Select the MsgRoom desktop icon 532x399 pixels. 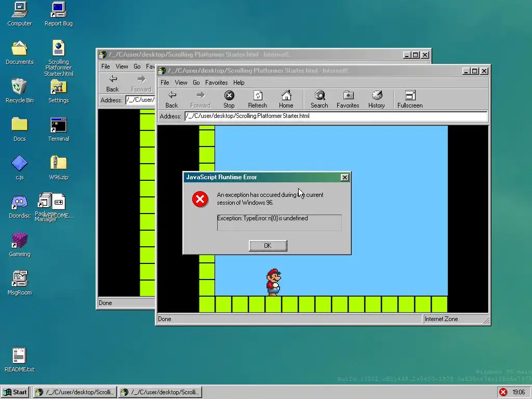pyautogui.click(x=19, y=283)
